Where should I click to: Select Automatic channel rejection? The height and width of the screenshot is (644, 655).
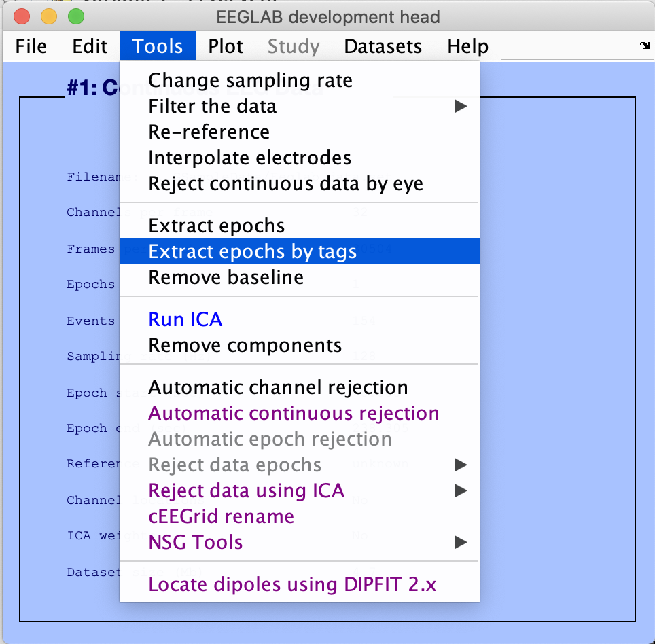(300, 388)
